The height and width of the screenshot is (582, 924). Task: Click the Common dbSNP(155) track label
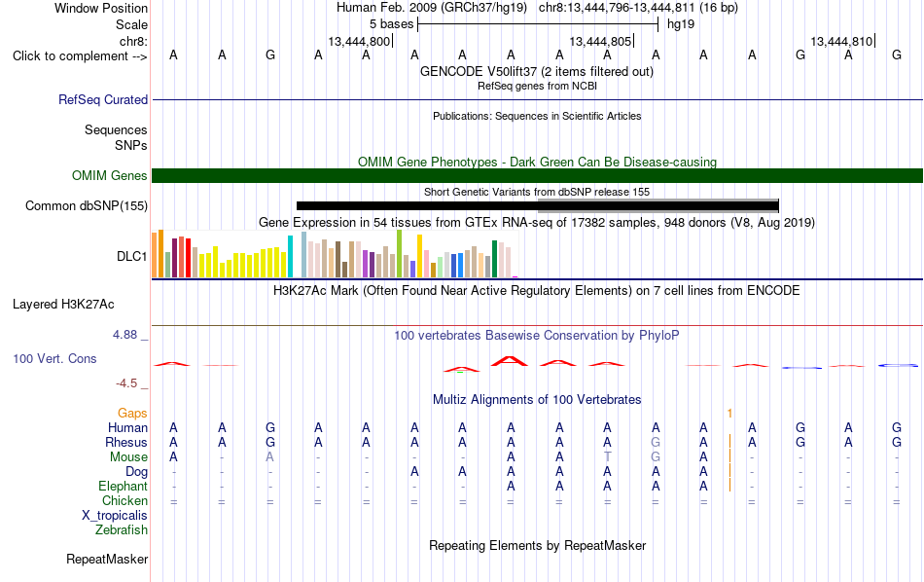coord(87,205)
